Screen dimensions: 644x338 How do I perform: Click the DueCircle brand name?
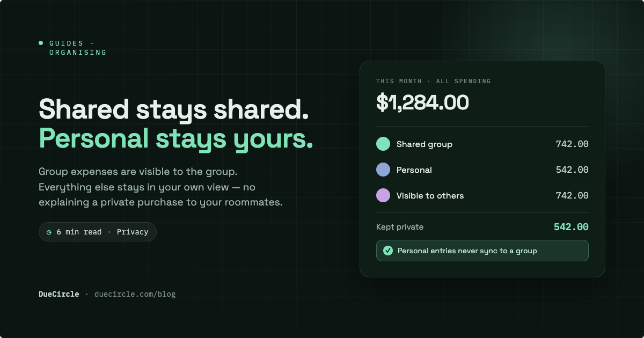59,294
